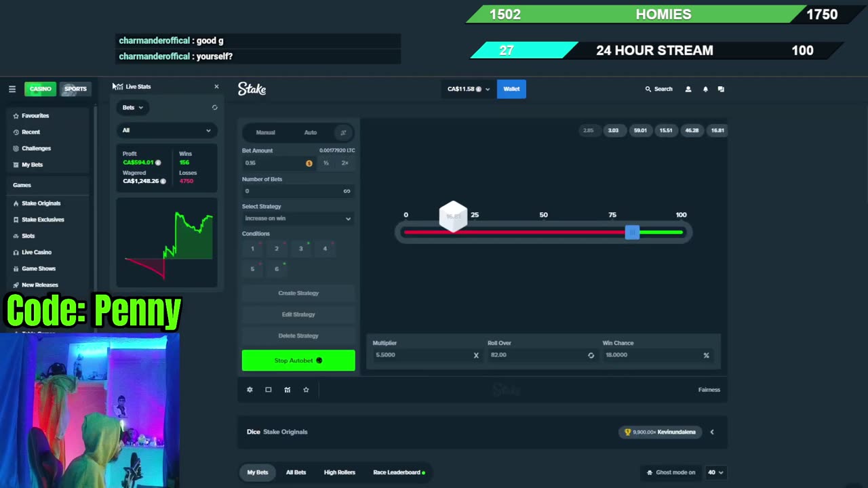
Task: Open the Wallet
Action: coord(511,89)
